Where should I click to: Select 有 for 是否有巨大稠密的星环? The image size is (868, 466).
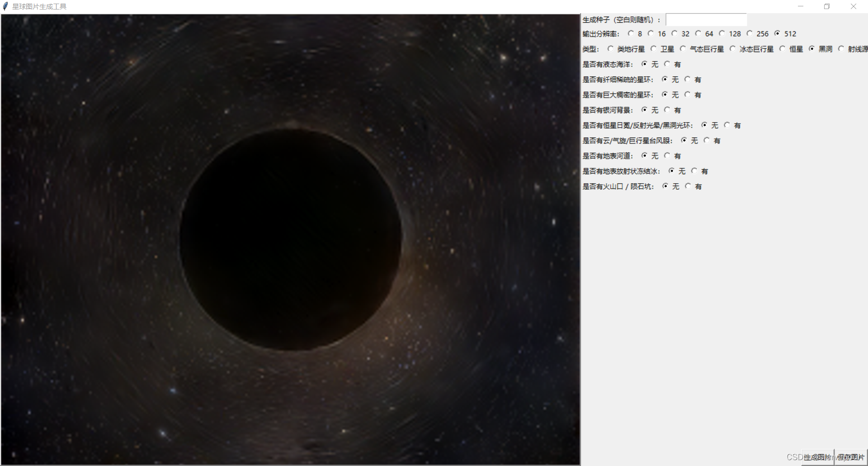click(x=688, y=95)
